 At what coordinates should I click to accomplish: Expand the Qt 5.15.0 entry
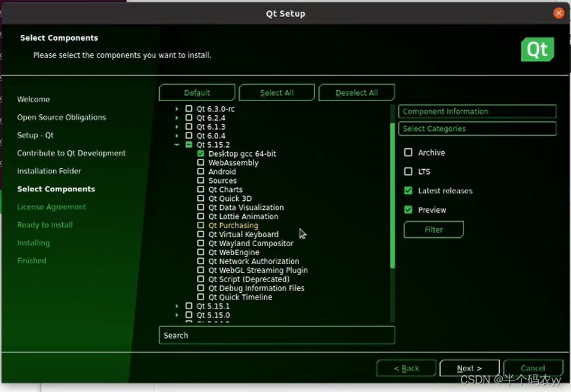(176, 315)
